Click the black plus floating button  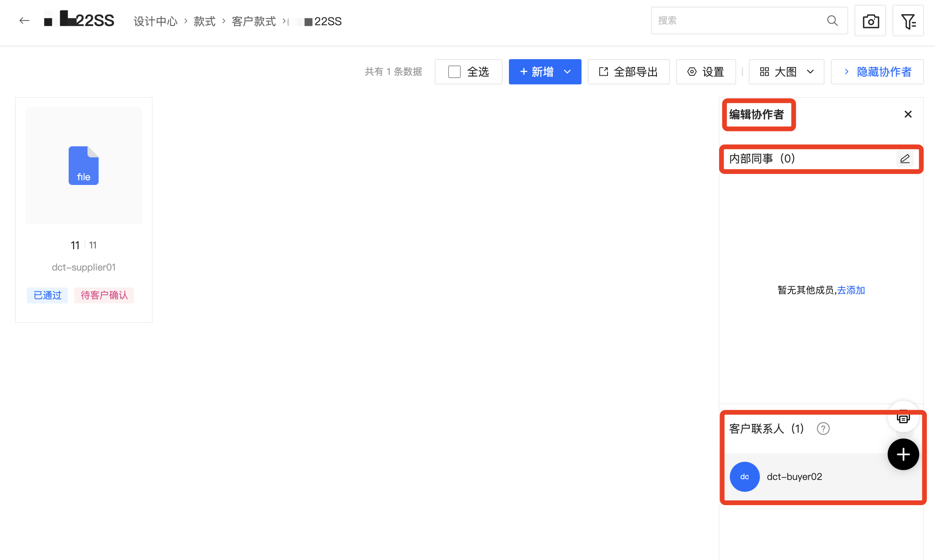coord(903,454)
